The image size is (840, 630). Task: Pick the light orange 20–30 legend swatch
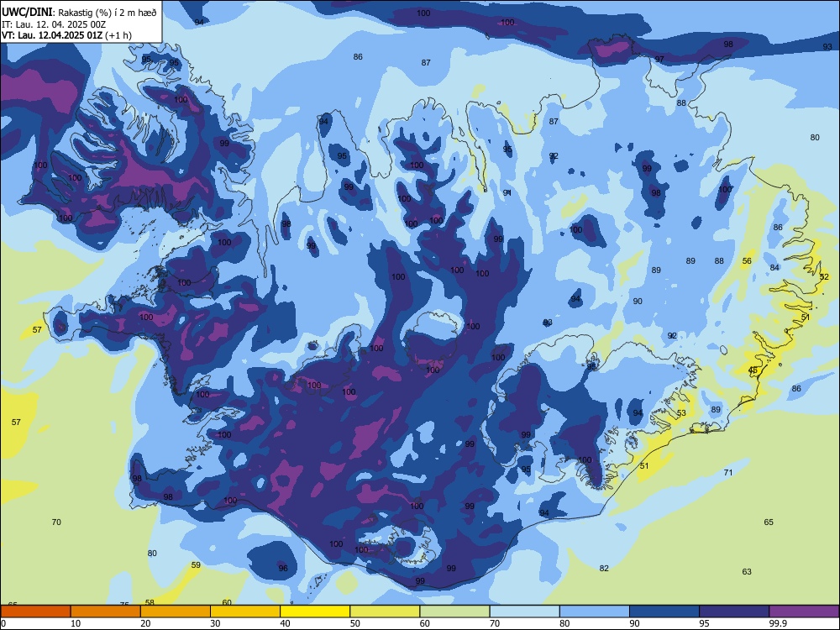point(176,612)
